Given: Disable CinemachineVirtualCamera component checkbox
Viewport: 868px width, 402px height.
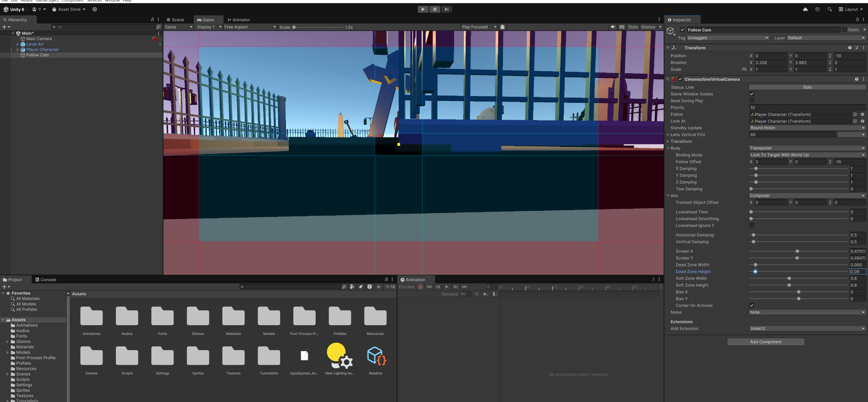Looking at the screenshot, I should [680, 79].
